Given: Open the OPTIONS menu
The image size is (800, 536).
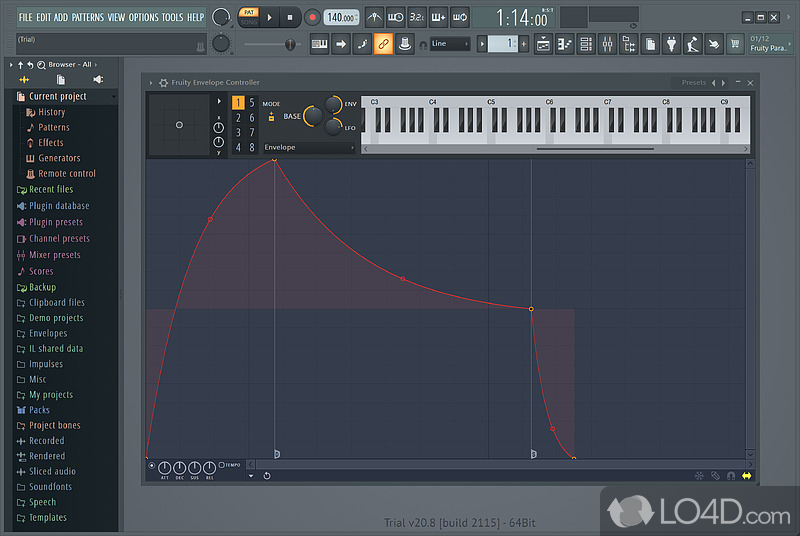Looking at the screenshot, I should click(143, 17).
